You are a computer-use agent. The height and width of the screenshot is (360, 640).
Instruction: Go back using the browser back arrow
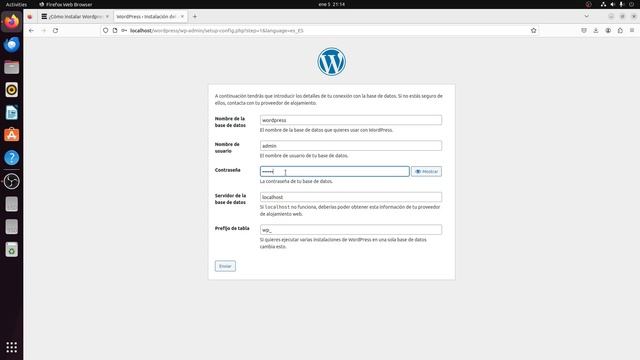[x=31, y=31]
